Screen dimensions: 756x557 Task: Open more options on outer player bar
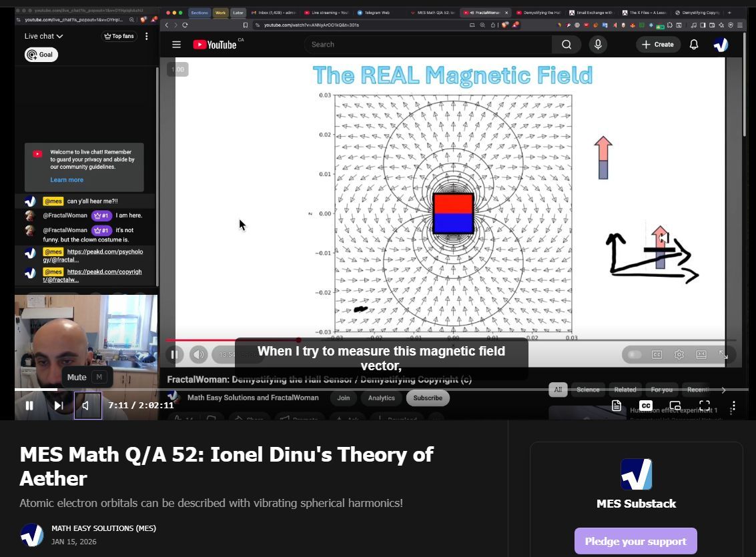pos(733,406)
